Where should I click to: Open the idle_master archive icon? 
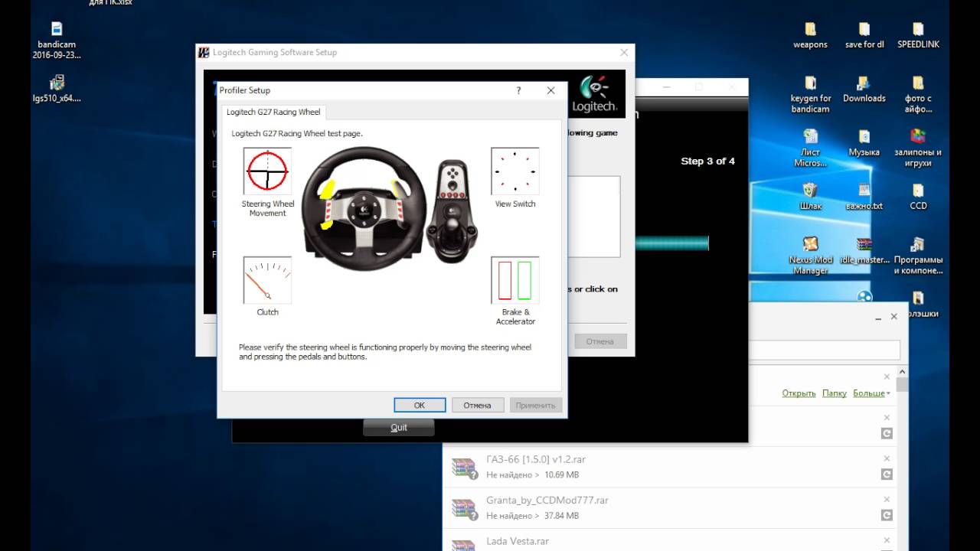pyautogui.click(x=864, y=250)
